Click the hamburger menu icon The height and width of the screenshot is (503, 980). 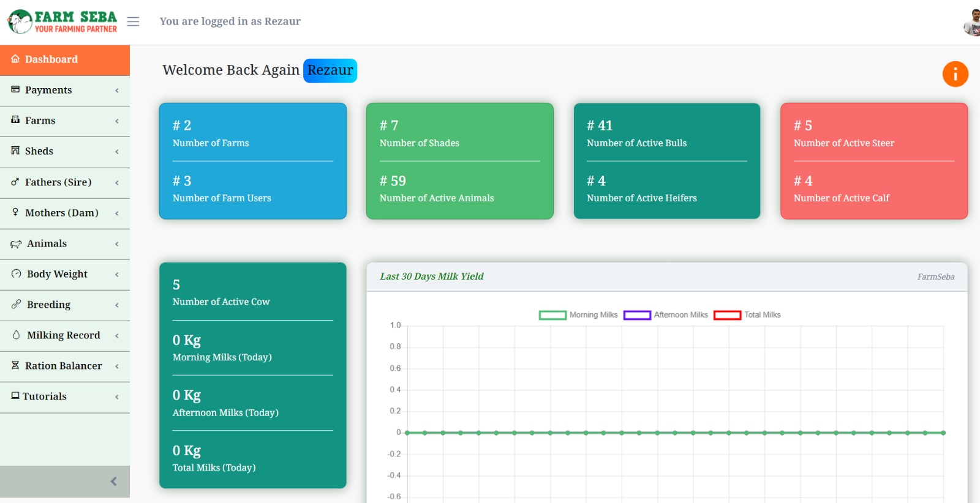(x=133, y=21)
